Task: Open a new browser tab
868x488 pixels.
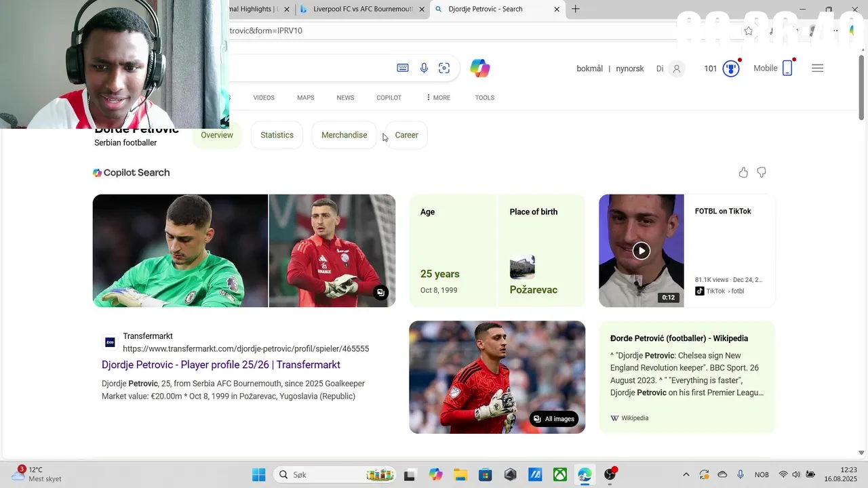Action: click(x=575, y=9)
